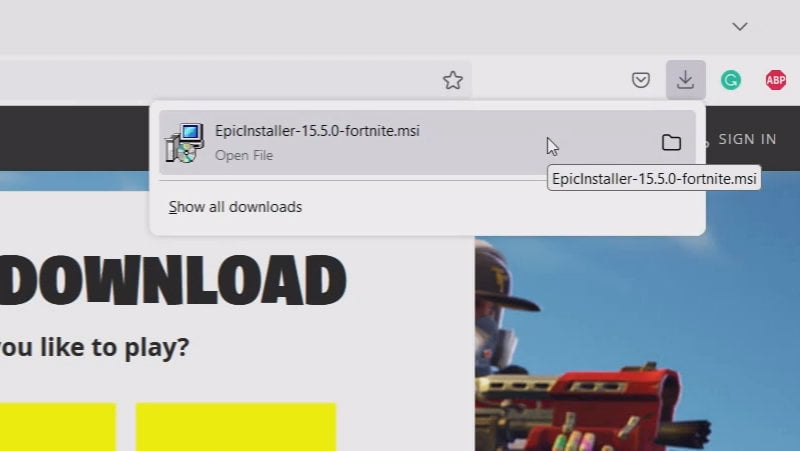Open the EpicInstaller-15.5.0-fortnite.msi download entry

click(427, 142)
